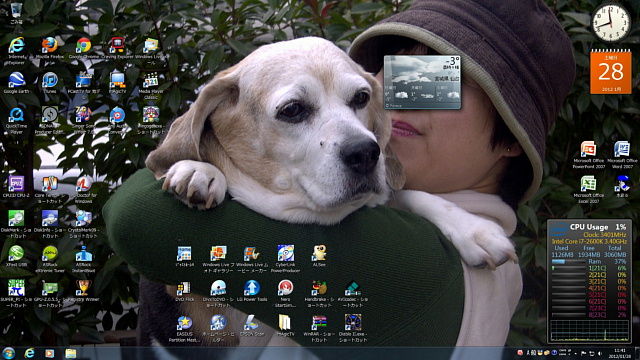Open Microsoft Office PowerPoint 2007 shortcut
The height and width of the screenshot is (360, 640).
point(588,155)
